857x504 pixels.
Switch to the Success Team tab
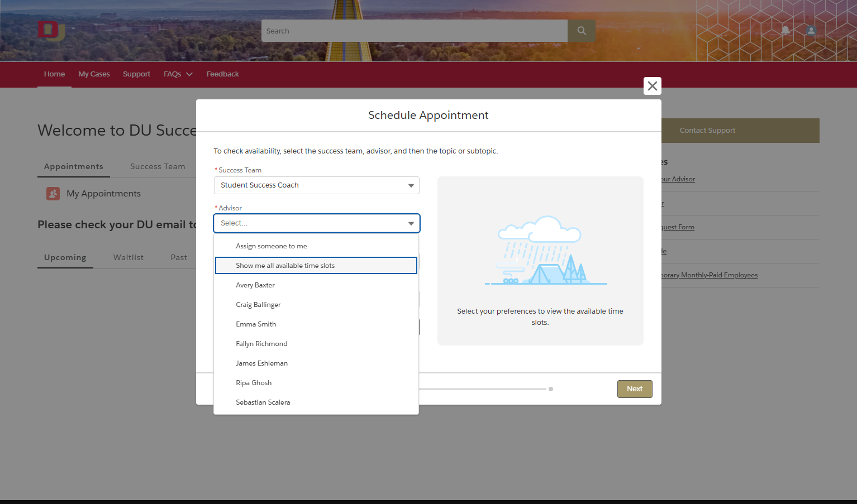158,167
